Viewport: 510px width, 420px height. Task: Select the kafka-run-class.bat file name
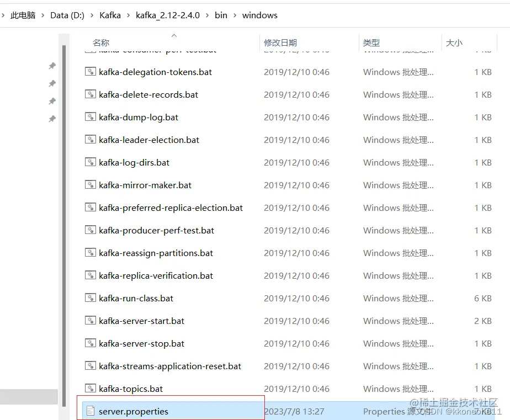coord(136,298)
